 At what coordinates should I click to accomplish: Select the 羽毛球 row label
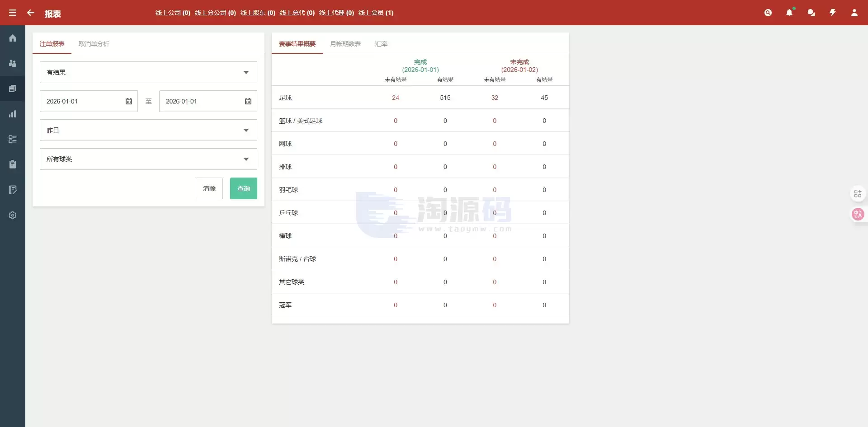(x=288, y=190)
